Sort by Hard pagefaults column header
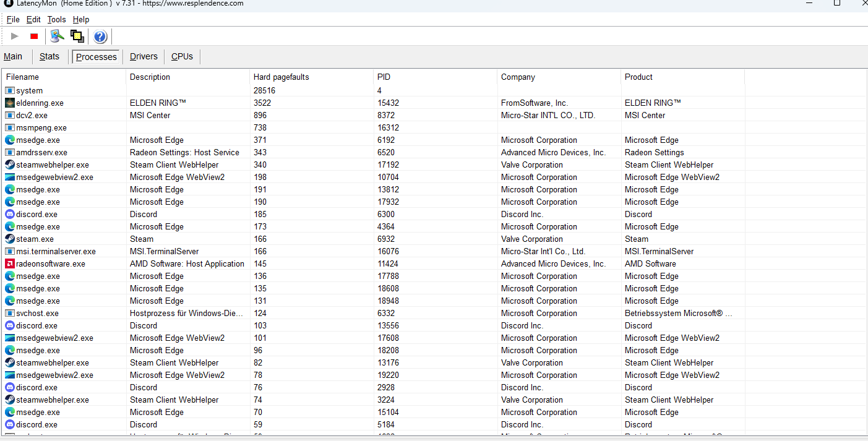 [x=312, y=77]
